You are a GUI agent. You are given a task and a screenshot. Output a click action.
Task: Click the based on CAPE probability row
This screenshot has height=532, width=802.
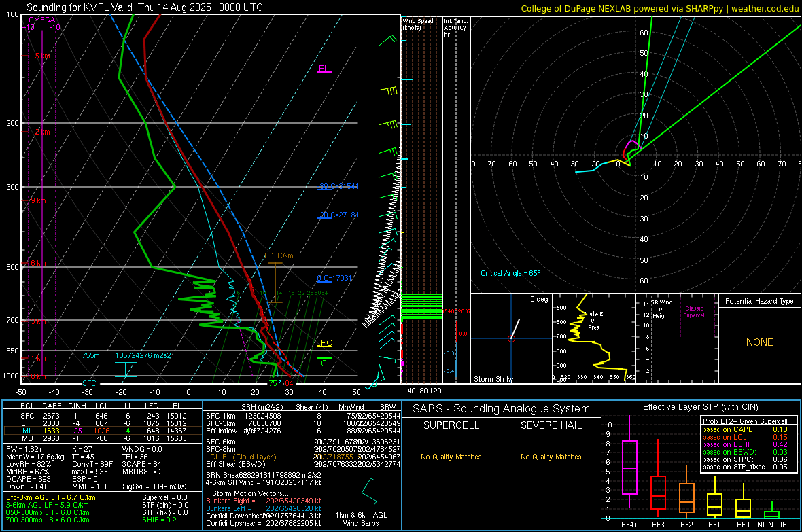(745, 429)
